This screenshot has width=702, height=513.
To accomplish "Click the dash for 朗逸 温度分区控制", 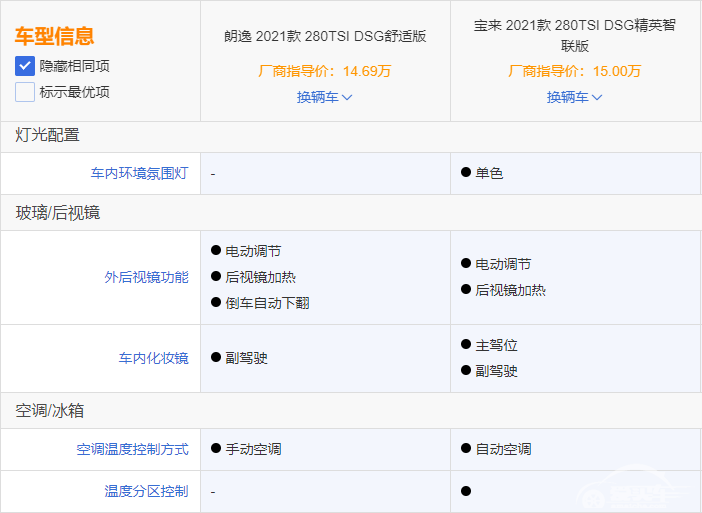I will [x=213, y=492].
